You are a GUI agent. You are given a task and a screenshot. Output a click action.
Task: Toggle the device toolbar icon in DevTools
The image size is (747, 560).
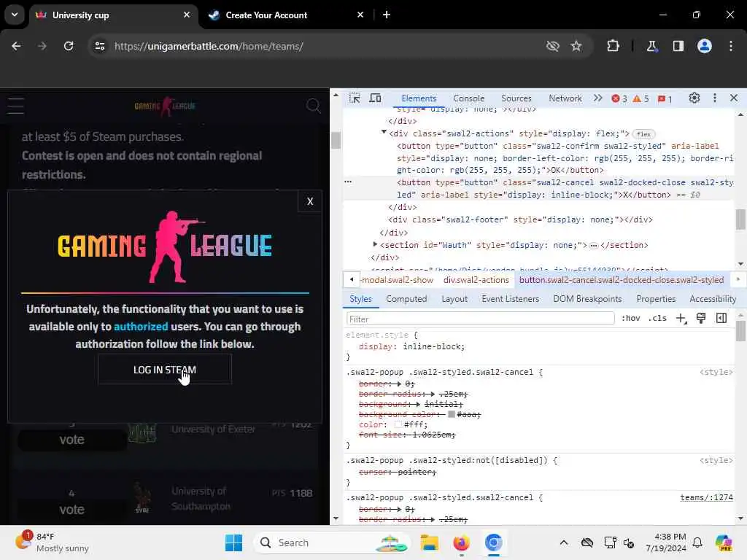pos(376,98)
